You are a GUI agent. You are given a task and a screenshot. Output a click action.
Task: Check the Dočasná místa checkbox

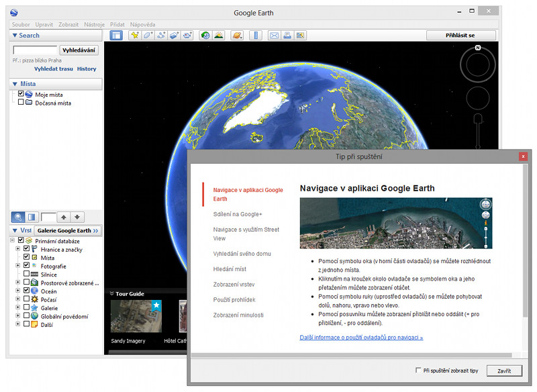click(21, 102)
